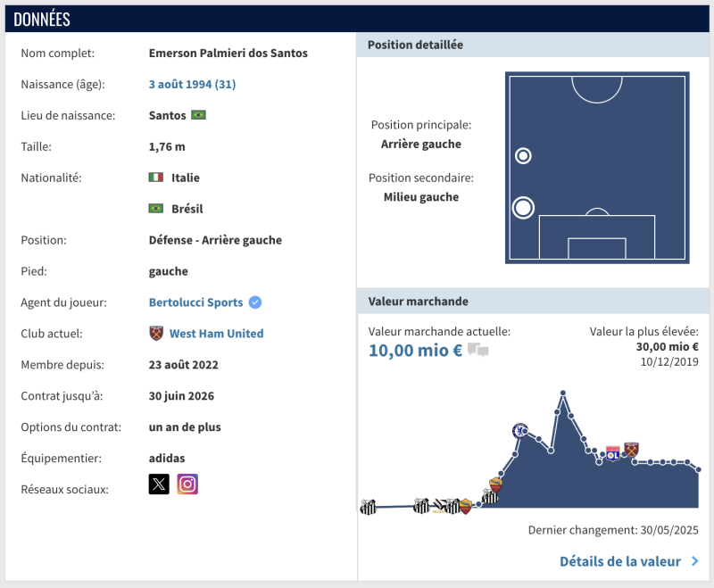Click the speech bubble icon beside market value

[478, 351]
